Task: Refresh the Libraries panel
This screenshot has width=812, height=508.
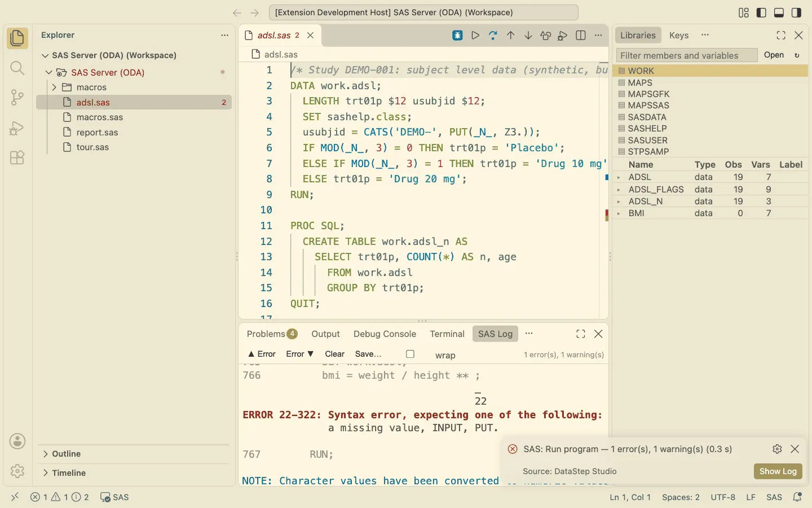Action: (797, 55)
